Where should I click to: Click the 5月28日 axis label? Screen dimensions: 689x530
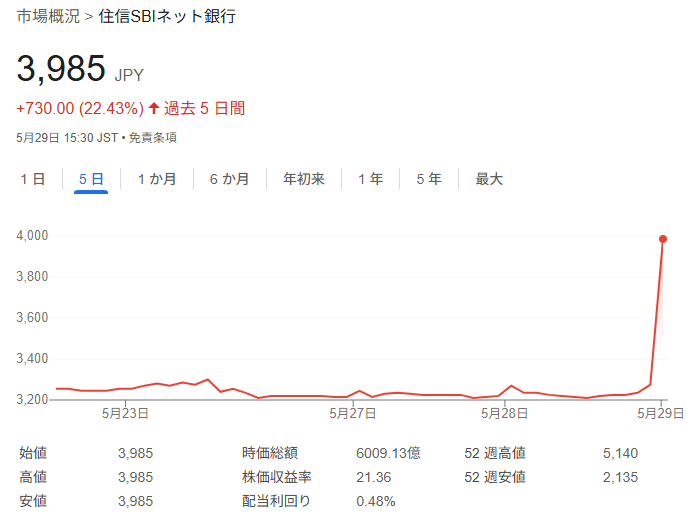click(x=504, y=414)
